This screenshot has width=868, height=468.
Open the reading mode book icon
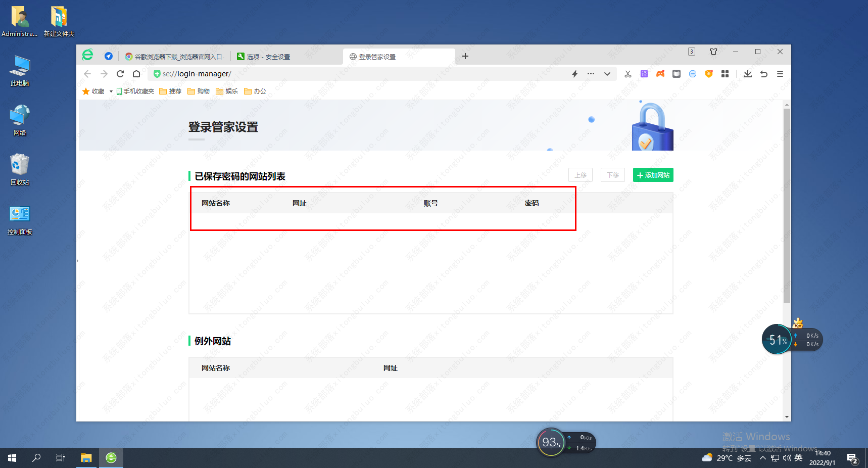coord(677,74)
